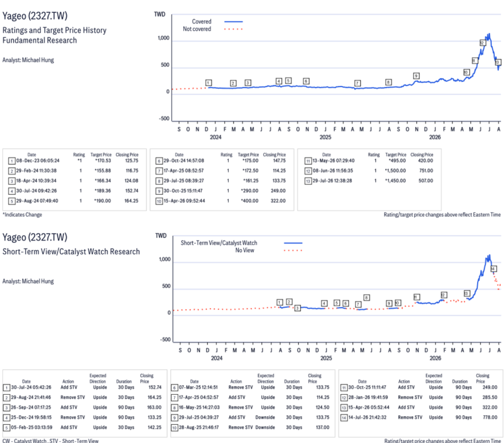Select date "08-Dec-23 06:05:24" in the ratings table

pyautogui.click(x=38, y=161)
